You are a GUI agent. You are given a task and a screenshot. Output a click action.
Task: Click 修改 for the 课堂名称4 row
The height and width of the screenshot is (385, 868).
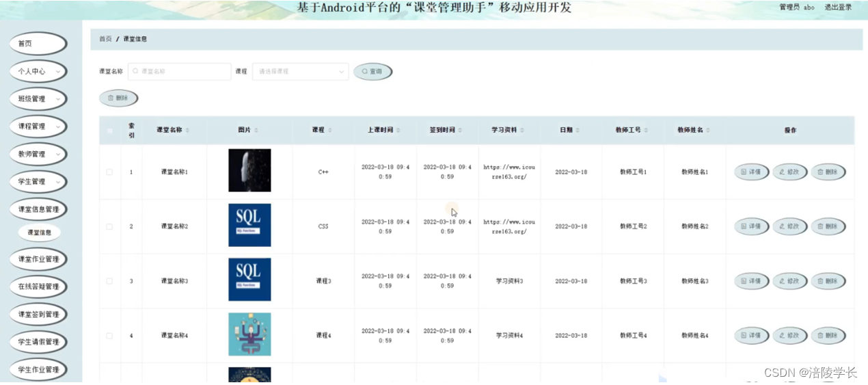789,336
